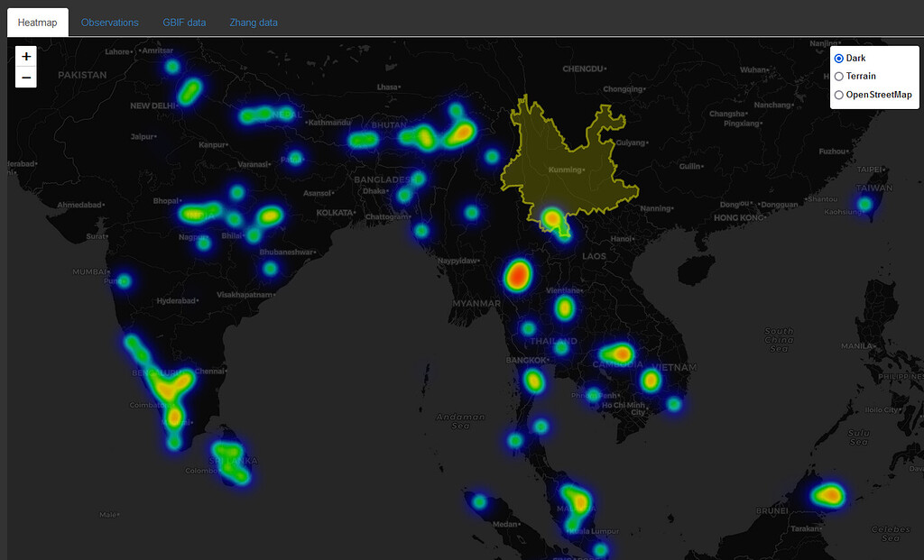Select the Dark basemap radio button
Image resolution: width=924 pixels, height=560 pixels.
pos(839,58)
